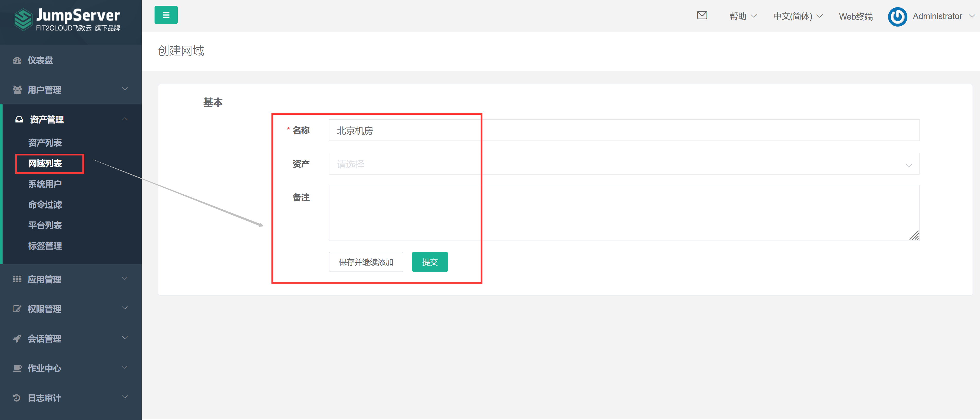Collapse the 资产管理 chevron
The width and height of the screenshot is (980, 420).
[x=125, y=119]
